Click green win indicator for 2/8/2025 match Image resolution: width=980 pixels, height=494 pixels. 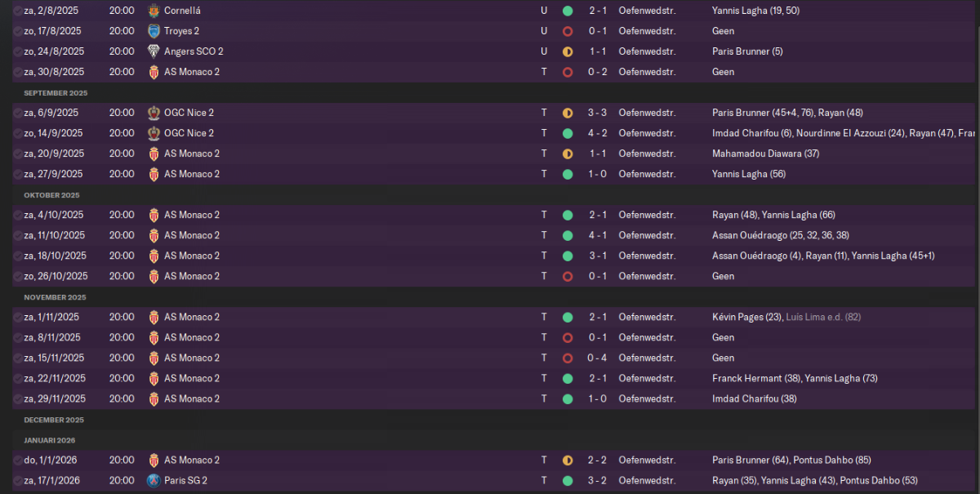tap(568, 11)
